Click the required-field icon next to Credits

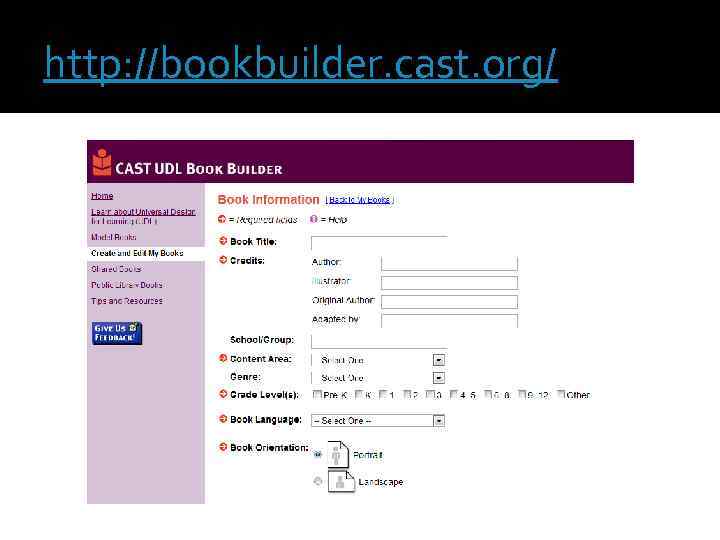[x=223, y=260]
